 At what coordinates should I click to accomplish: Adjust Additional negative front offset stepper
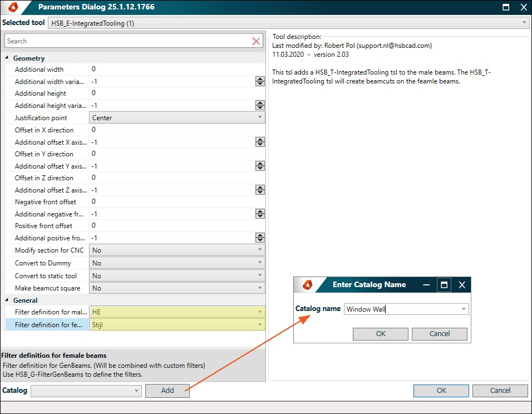[260, 214]
